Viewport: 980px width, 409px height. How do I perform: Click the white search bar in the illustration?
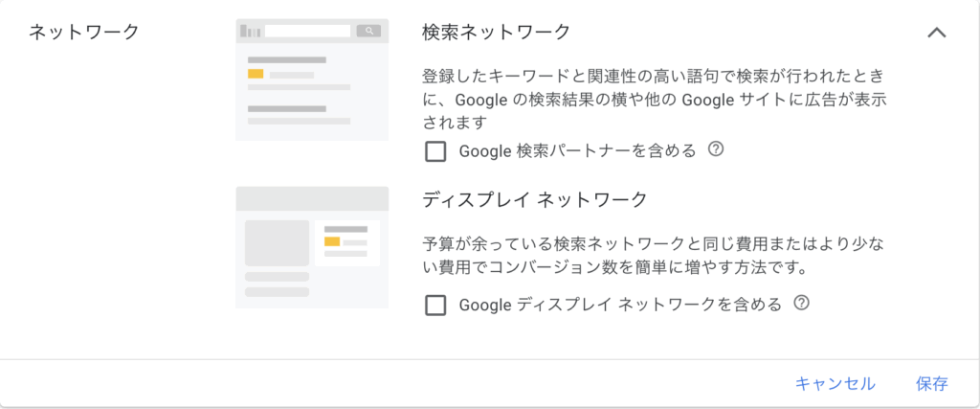pos(307,31)
